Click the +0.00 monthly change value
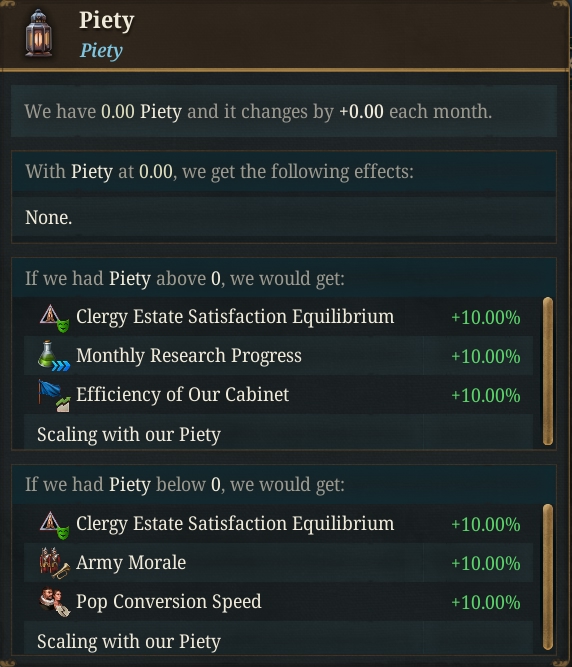Viewport: 572px width, 667px height. tap(361, 111)
